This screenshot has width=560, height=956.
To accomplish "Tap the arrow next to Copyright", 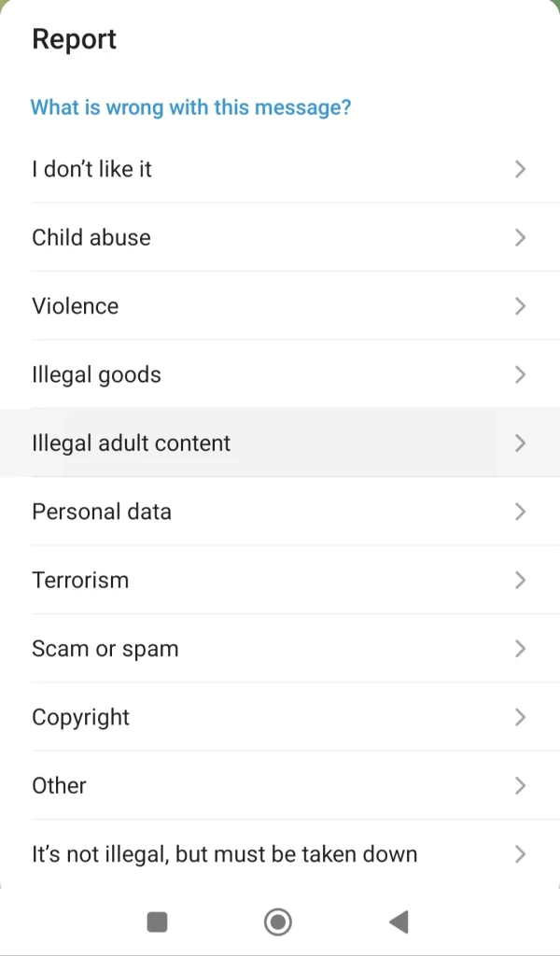I will tap(520, 717).
